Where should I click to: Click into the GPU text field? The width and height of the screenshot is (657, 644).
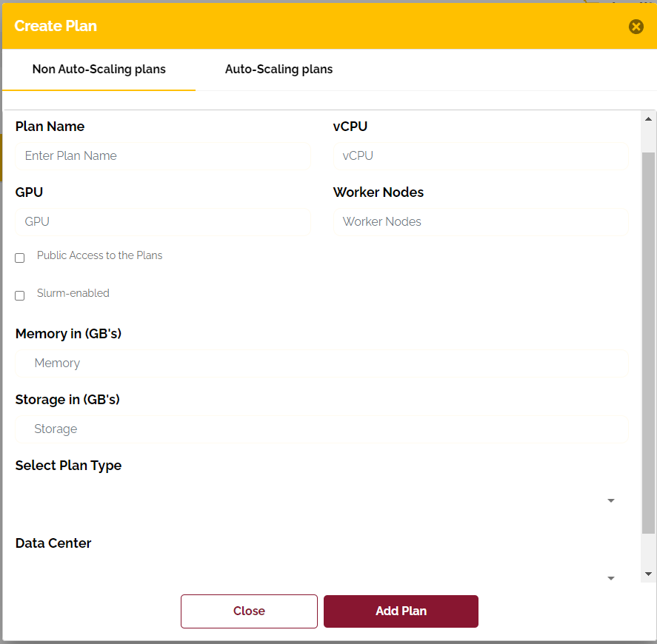(x=163, y=222)
